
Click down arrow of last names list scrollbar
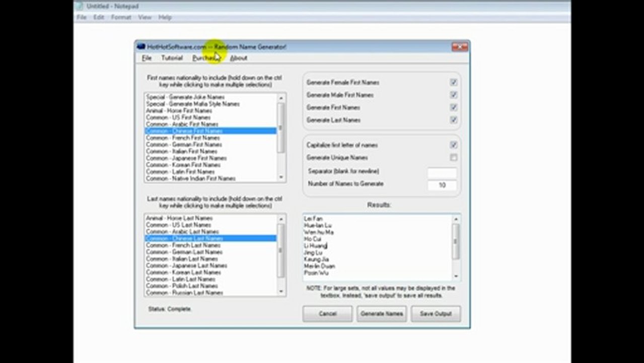pyautogui.click(x=281, y=291)
